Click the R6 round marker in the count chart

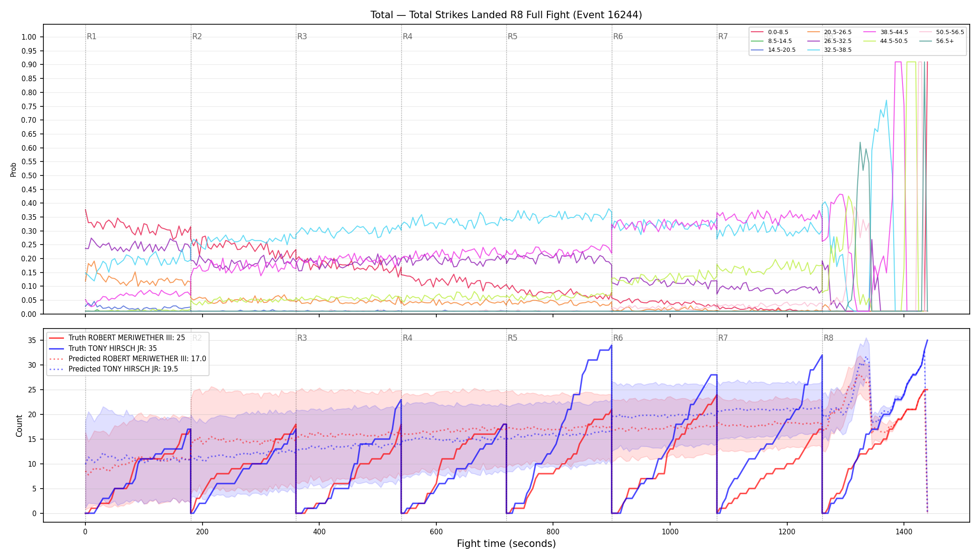coord(618,338)
